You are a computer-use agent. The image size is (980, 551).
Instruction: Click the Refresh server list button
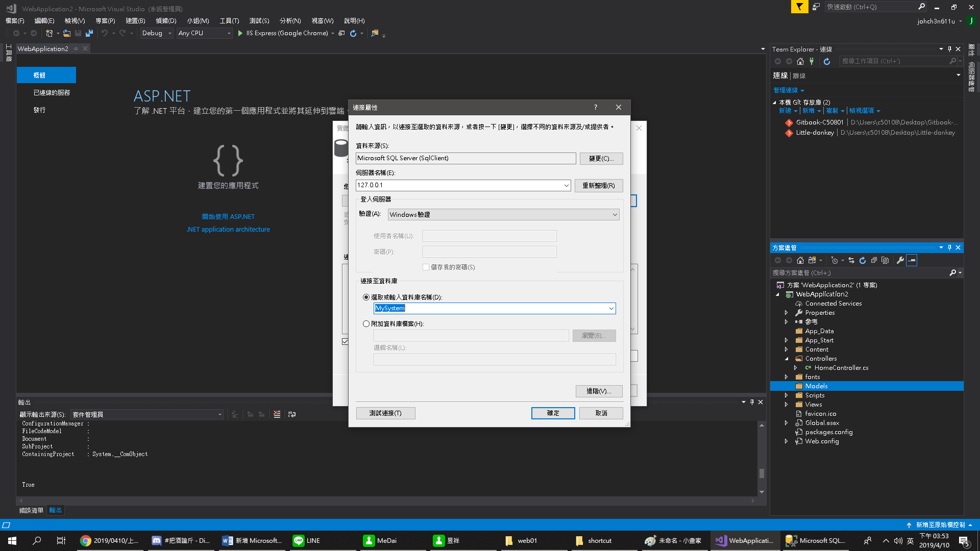tap(599, 186)
